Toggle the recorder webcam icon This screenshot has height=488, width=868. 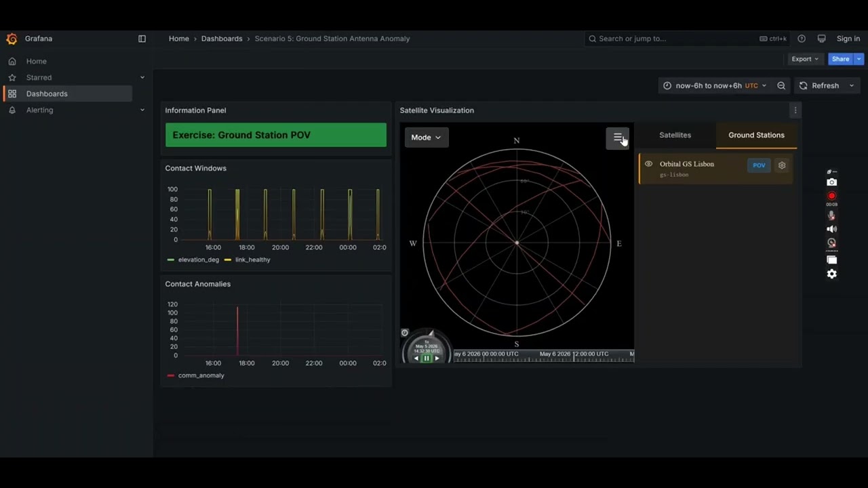coord(831,243)
